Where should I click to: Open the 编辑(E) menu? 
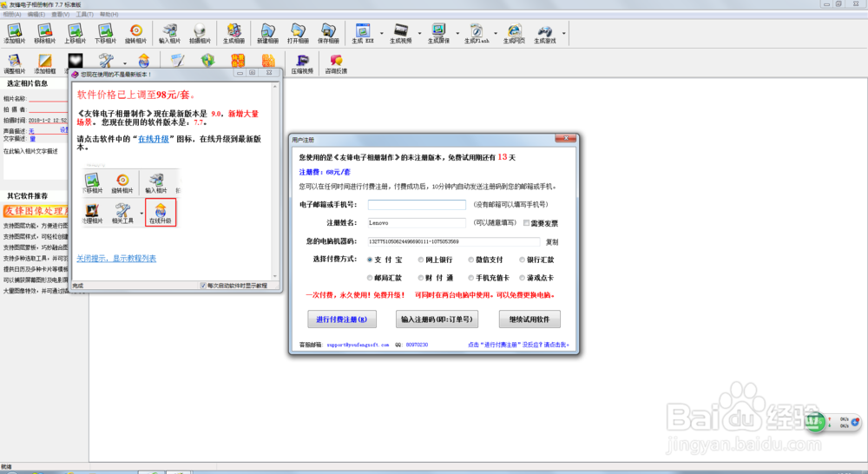36,15
